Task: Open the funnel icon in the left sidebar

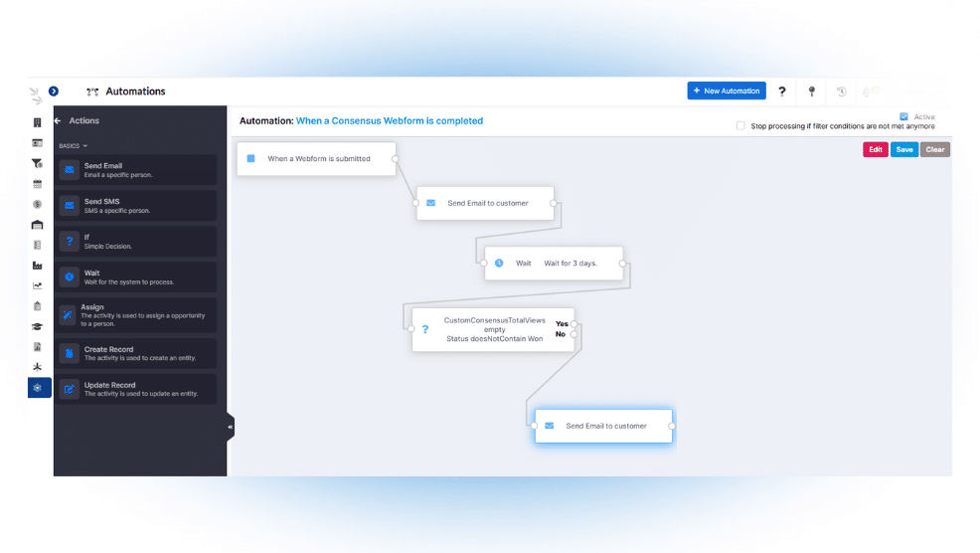Action: point(38,163)
